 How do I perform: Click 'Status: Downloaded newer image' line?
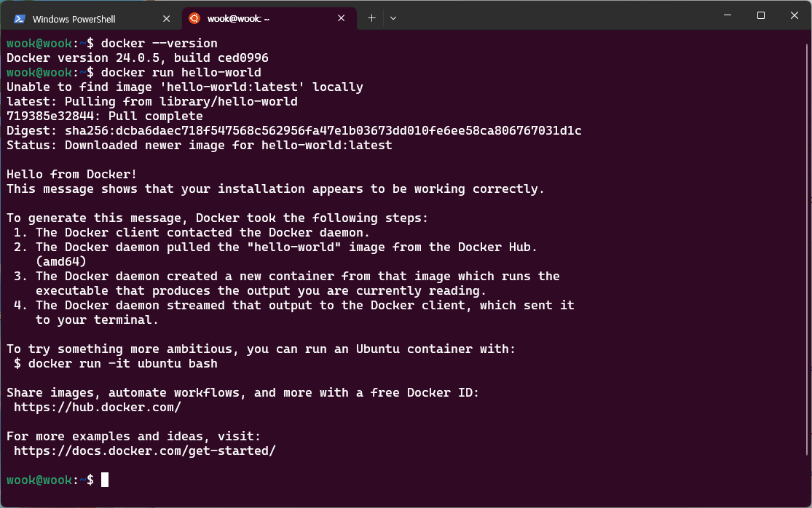(x=200, y=145)
